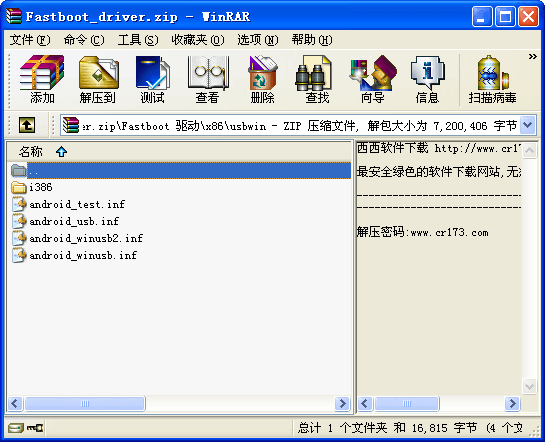Select the parent folder '..' row
Viewport: 545px width, 442px height.
point(180,171)
